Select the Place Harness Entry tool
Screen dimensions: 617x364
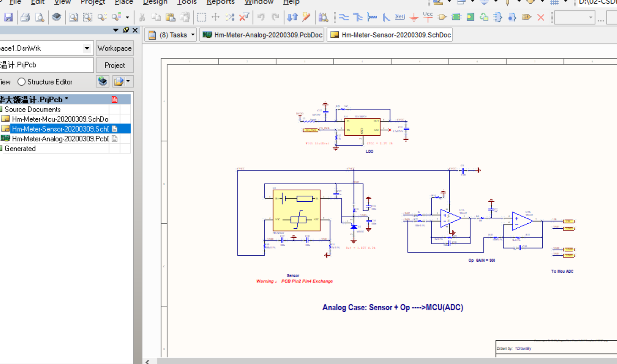(512, 17)
